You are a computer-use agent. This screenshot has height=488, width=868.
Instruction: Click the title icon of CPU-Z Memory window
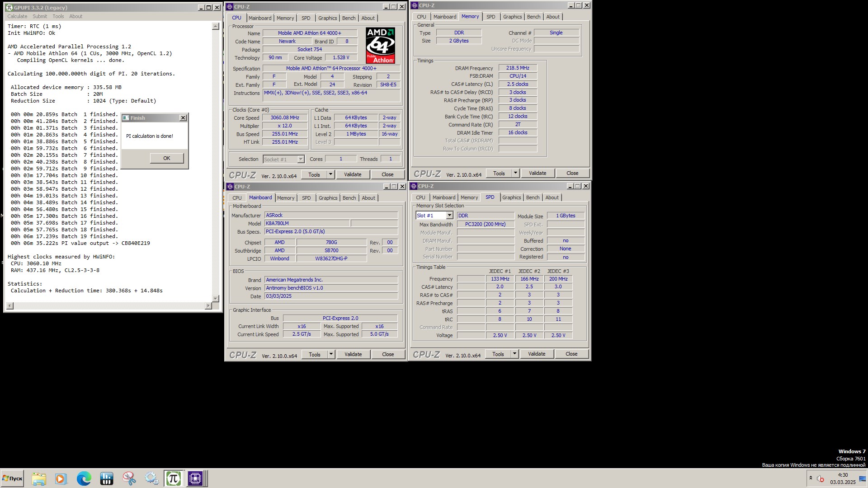pyautogui.click(x=415, y=5)
